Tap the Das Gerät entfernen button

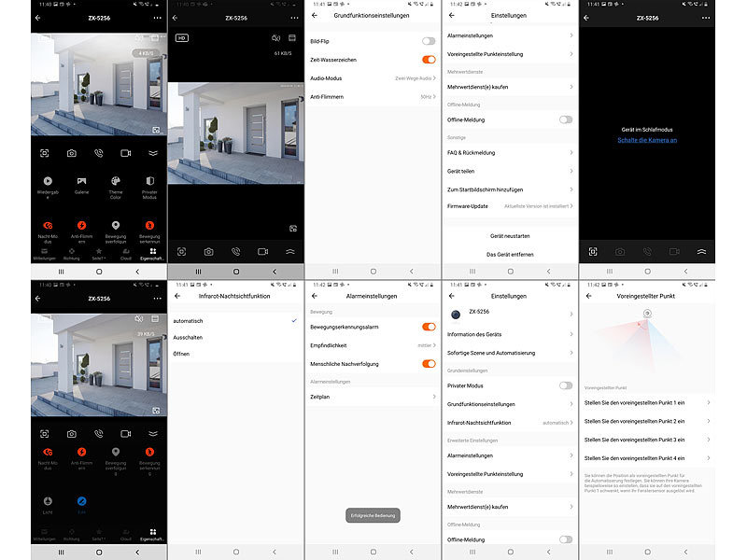point(510,254)
